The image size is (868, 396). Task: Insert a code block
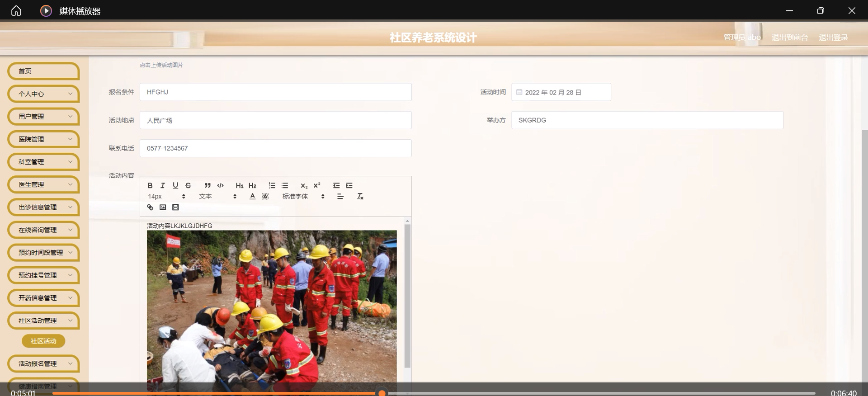tap(220, 185)
